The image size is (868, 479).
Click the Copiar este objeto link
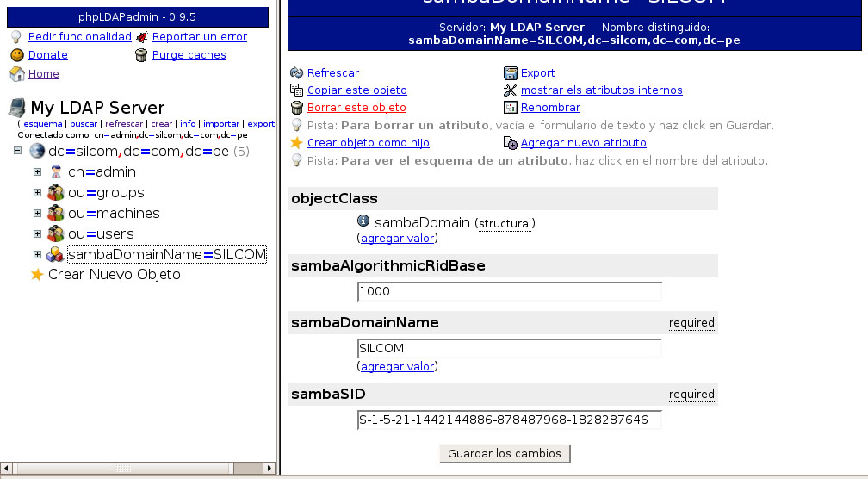coord(356,90)
